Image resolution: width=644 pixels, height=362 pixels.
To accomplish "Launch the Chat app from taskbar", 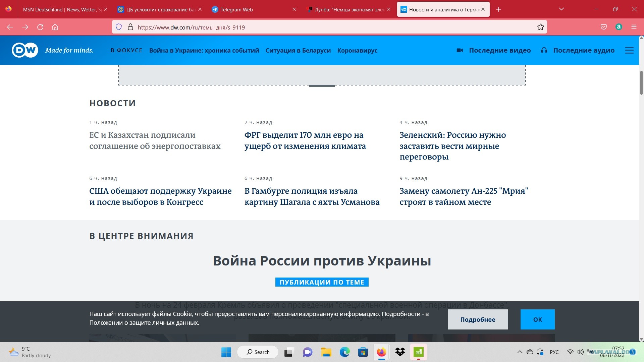I will (x=308, y=352).
